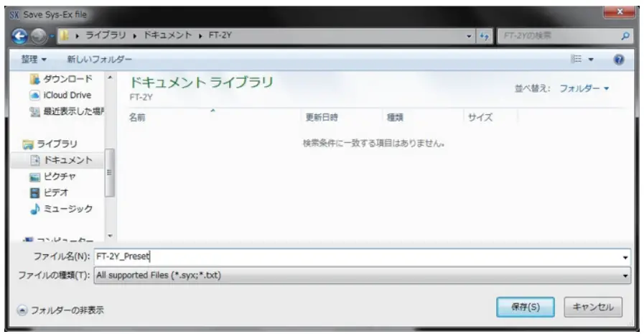The height and width of the screenshot is (334, 644).
Task: Click the キャンセル button
Action: 593,307
